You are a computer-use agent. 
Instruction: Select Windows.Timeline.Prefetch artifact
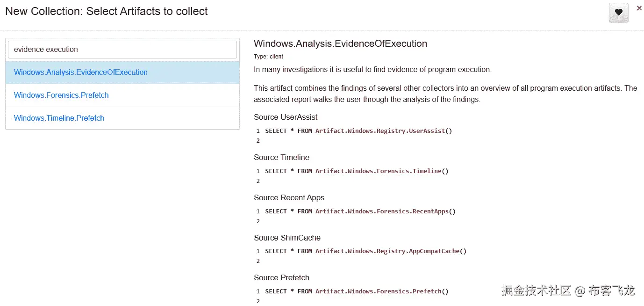click(59, 118)
